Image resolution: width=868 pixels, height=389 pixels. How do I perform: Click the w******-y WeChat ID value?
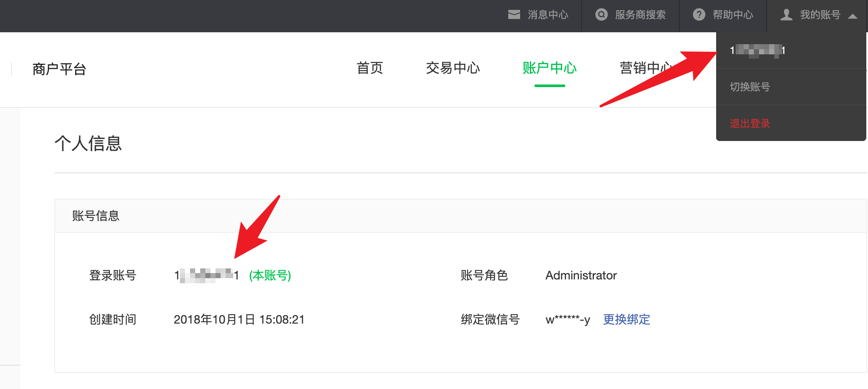tap(568, 319)
